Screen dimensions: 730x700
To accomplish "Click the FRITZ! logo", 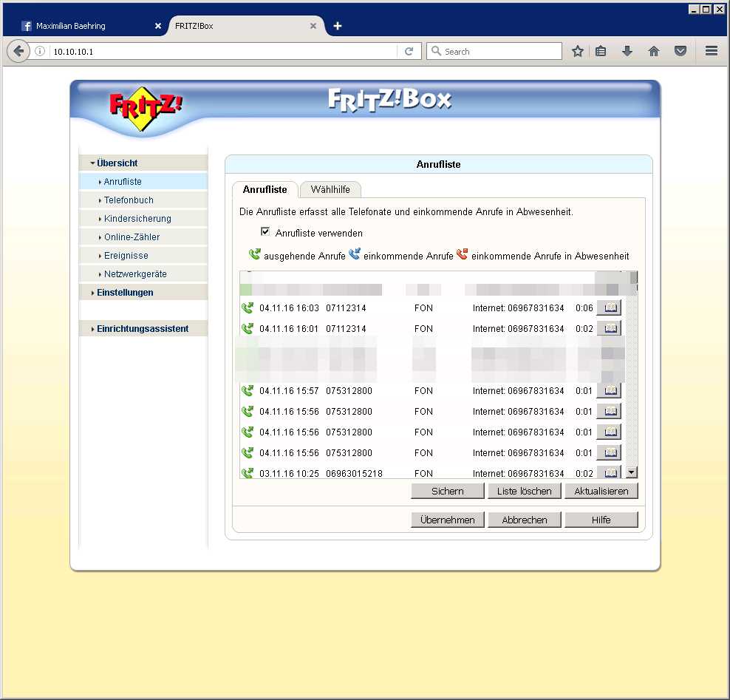I will (146, 109).
